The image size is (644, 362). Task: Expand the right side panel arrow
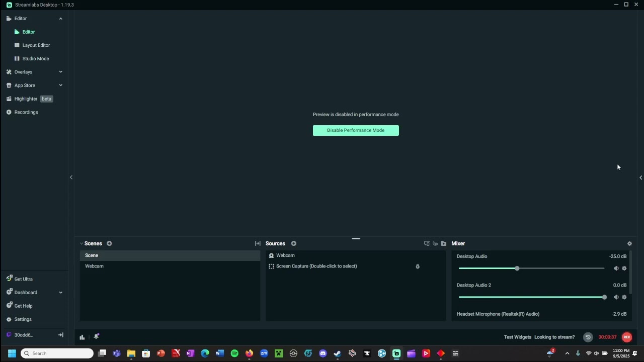(x=640, y=177)
